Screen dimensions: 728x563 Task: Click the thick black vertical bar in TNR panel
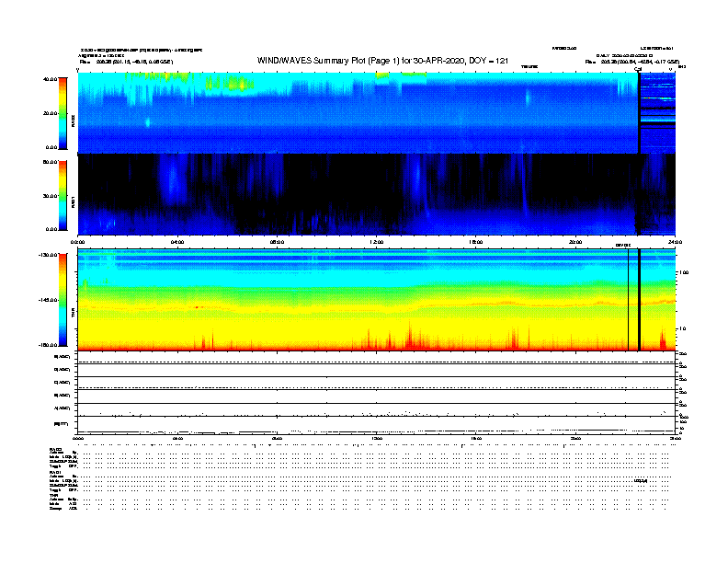(x=640, y=300)
